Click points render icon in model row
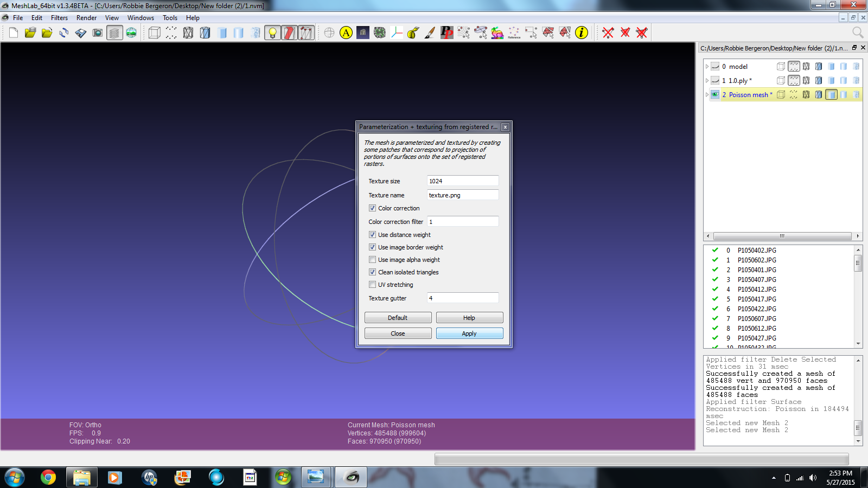 [794, 66]
